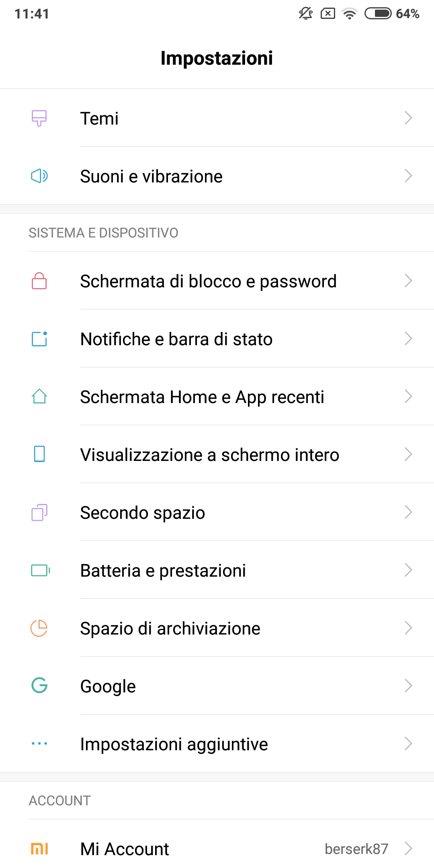Tap the berserk87 account name

pos(356,849)
